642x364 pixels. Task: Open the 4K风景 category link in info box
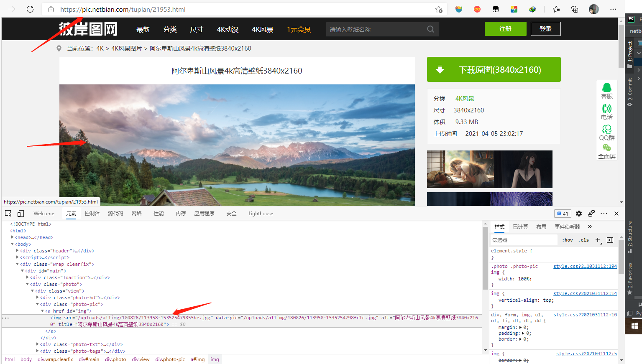[465, 99]
